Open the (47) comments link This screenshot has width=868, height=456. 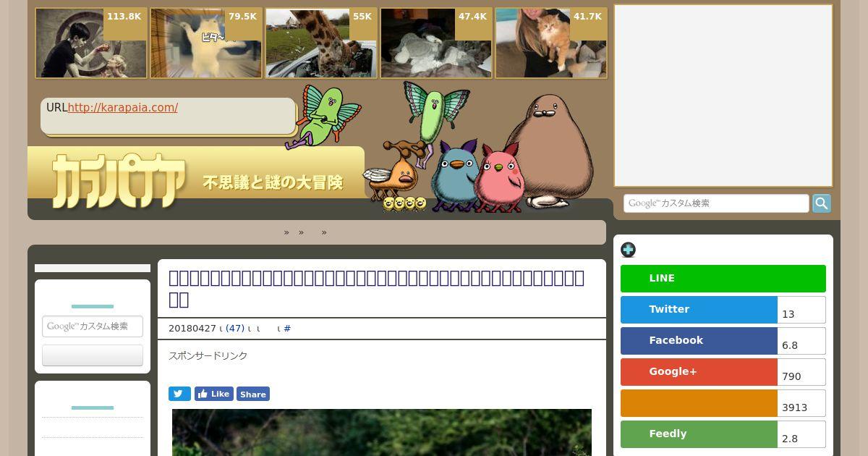click(x=235, y=329)
